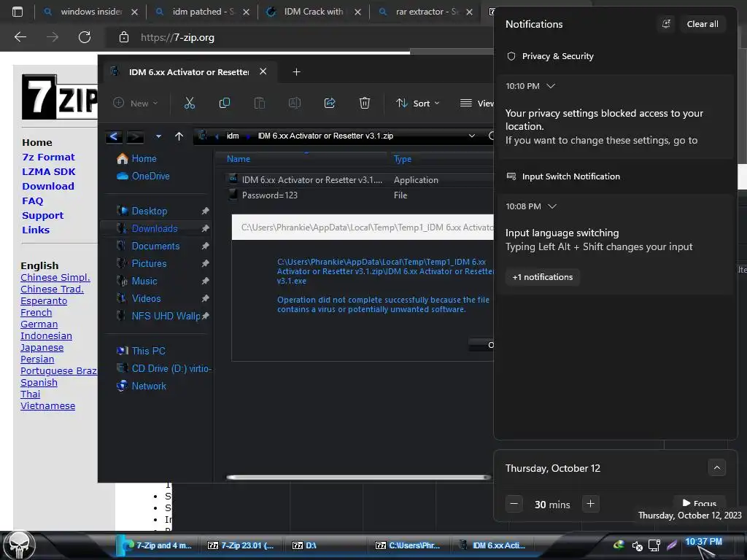747x560 pixels.
Task: Open the Sort dropdown menu
Action: point(418,104)
